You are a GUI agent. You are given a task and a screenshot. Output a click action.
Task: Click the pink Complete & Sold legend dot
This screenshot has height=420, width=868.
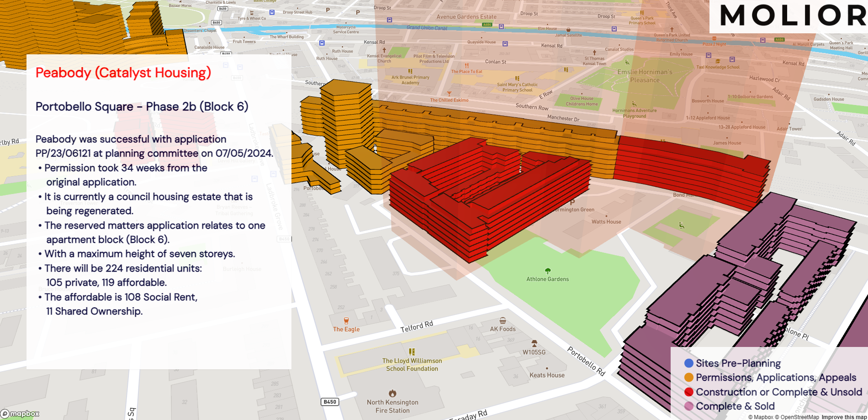point(689,406)
